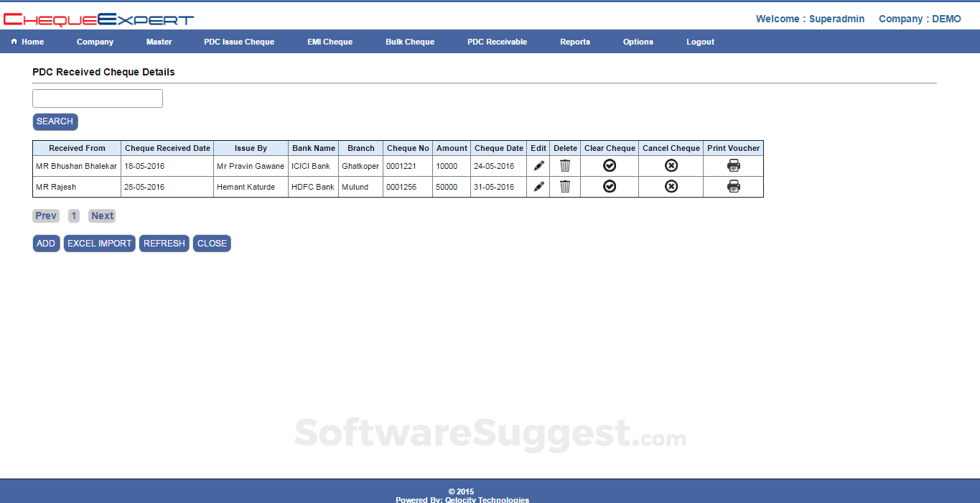Delete the cheque entry for MR Rajesh
The height and width of the screenshot is (503, 980).
(x=564, y=186)
